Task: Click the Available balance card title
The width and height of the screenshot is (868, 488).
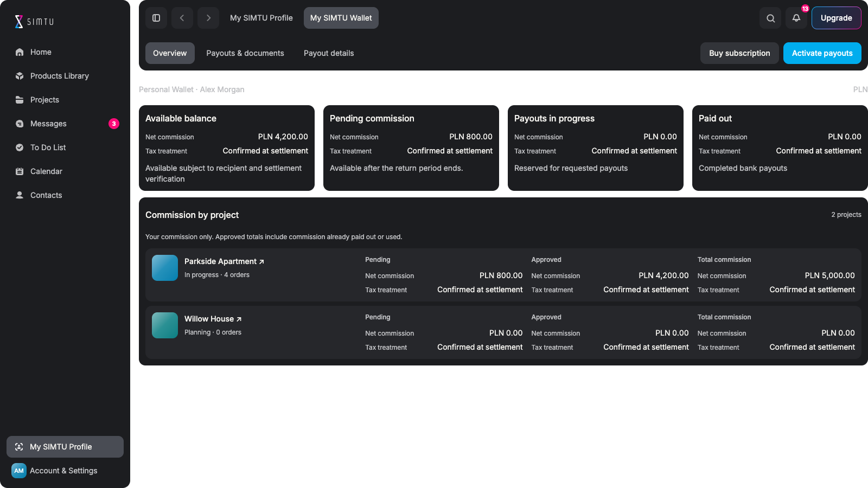Action: coord(181,118)
